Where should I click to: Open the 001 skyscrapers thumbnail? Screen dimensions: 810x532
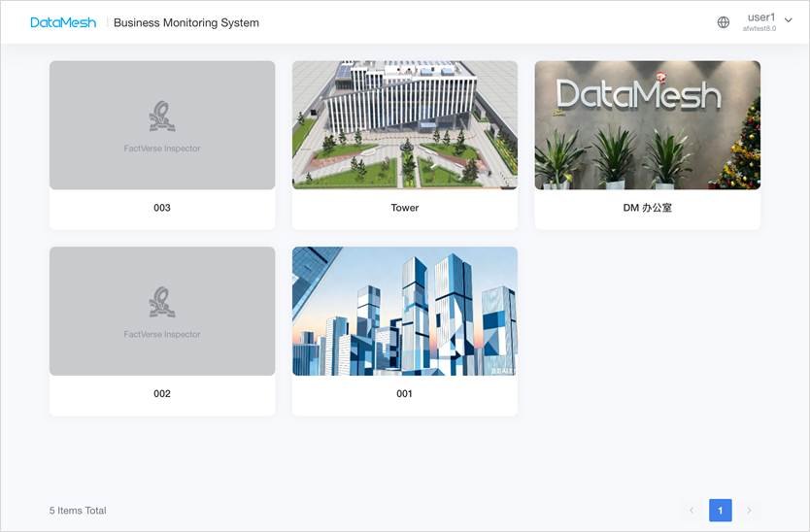[x=404, y=311]
